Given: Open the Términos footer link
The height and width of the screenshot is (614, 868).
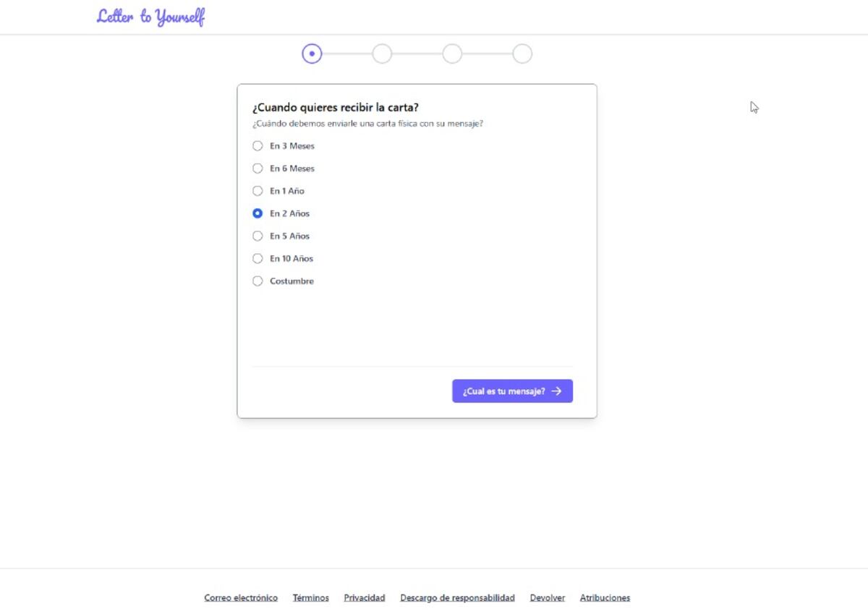Looking at the screenshot, I should (311, 598).
